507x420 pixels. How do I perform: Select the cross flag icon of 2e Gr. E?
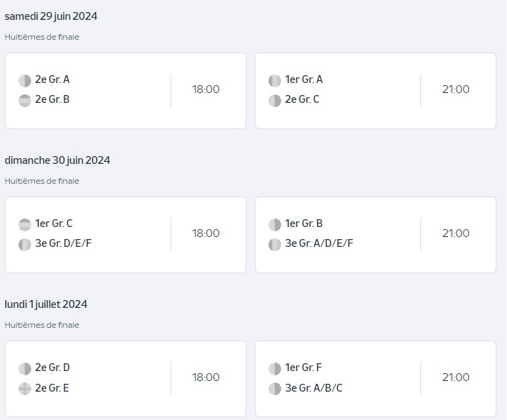pos(25,389)
